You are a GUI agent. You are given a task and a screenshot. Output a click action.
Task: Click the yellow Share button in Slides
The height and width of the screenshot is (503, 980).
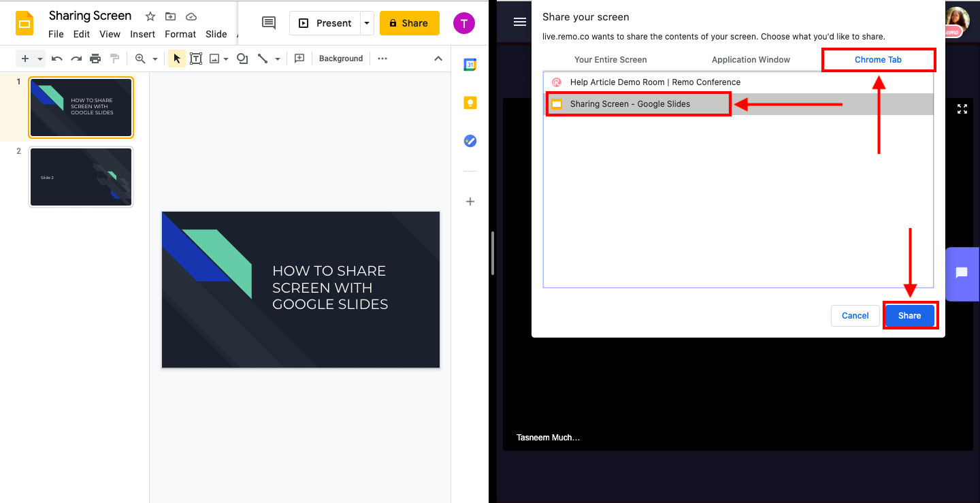pyautogui.click(x=410, y=23)
